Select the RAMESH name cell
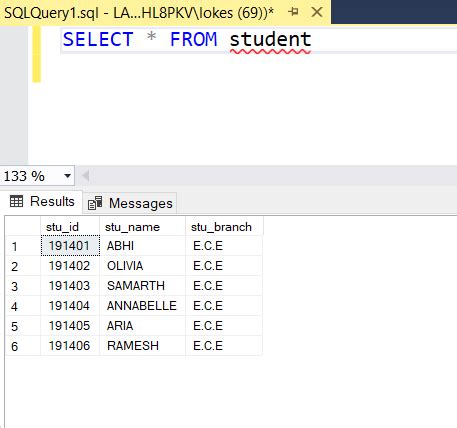The height and width of the screenshot is (428, 457). point(142,346)
